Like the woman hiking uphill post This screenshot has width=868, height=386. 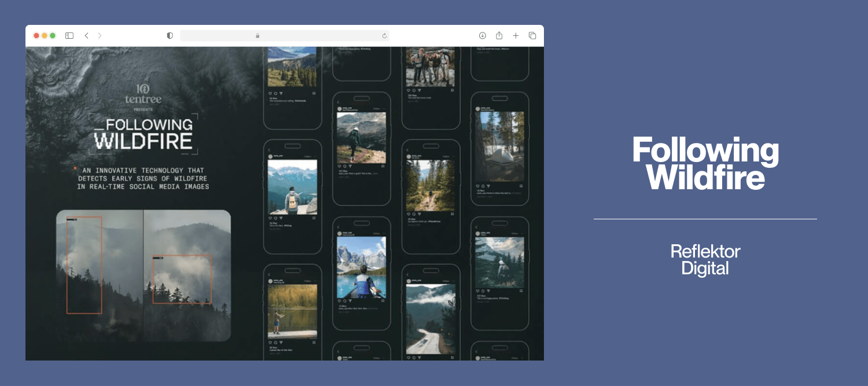coord(339,166)
